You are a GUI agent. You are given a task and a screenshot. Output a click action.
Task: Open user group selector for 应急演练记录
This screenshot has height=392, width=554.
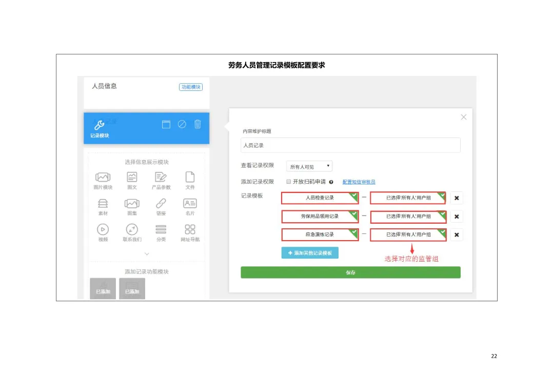tap(408, 234)
